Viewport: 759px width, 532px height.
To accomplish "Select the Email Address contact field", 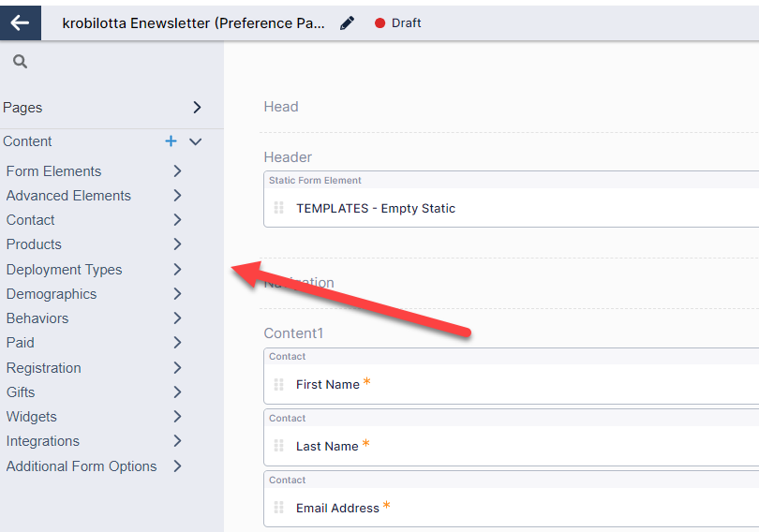I will pyautogui.click(x=337, y=508).
